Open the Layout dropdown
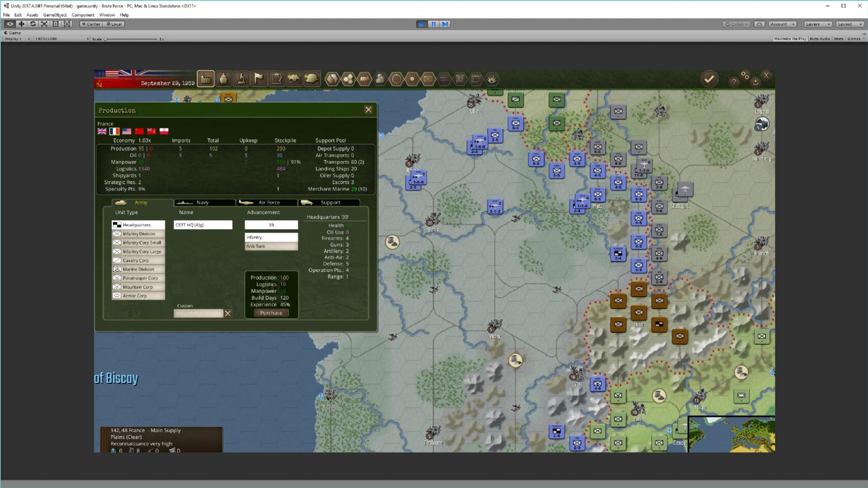 (848, 24)
